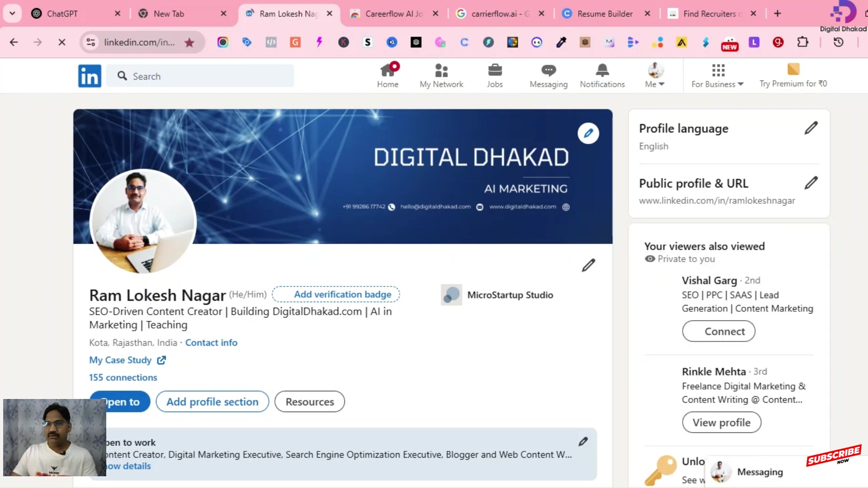The image size is (868, 488).
Task: Switch to the carrierflow.ai Google tab
Action: coord(500,14)
